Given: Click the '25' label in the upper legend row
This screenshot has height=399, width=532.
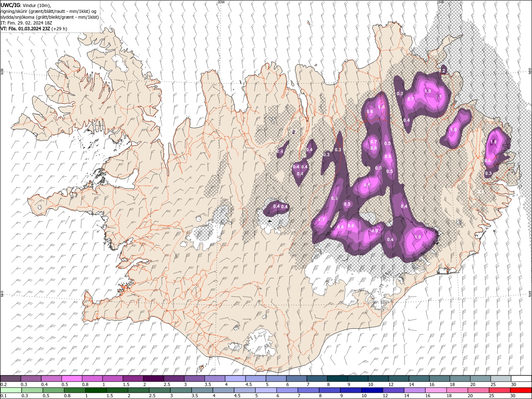Looking at the screenshot, I should click(x=493, y=384).
